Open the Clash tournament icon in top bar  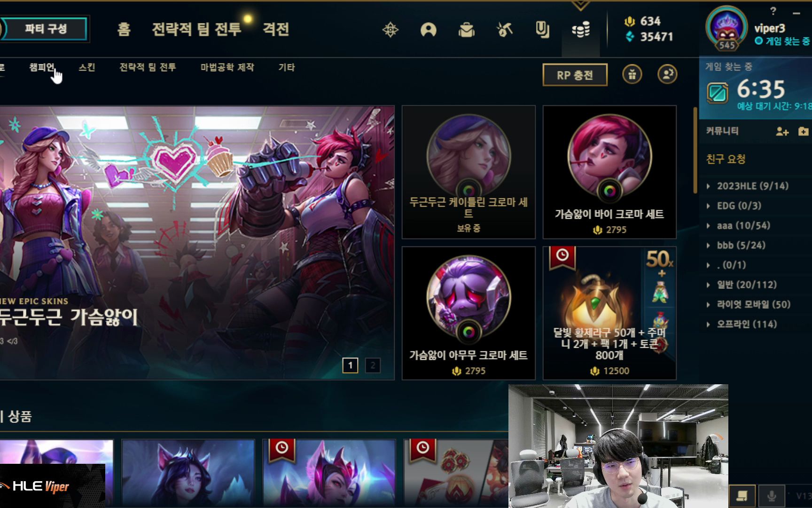pyautogui.click(x=390, y=30)
